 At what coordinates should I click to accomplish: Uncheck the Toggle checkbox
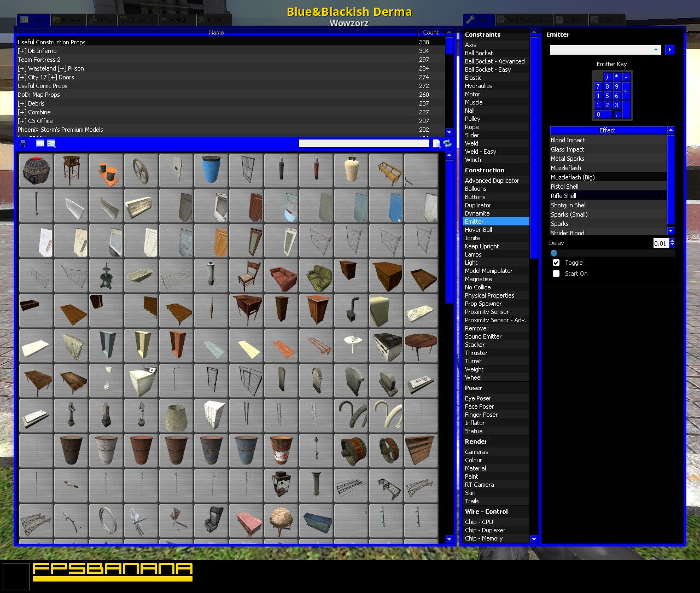tap(556, 263)
